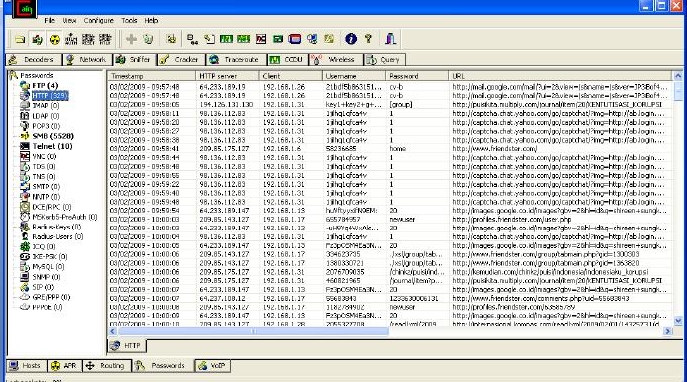Click the horizontal scrollbar left arrow

pos(113,331)
